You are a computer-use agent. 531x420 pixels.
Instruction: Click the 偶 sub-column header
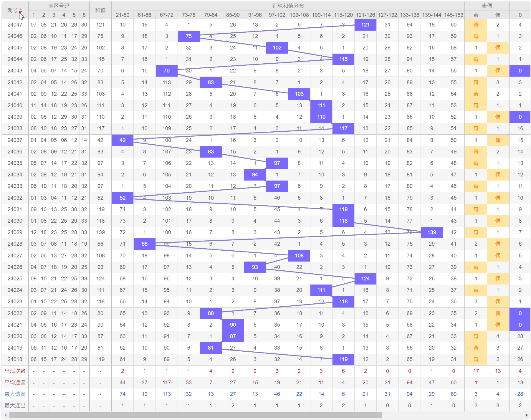498,15
